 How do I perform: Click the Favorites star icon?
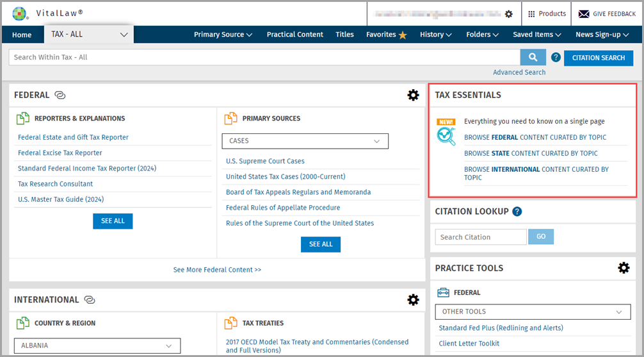pos(403,35)
